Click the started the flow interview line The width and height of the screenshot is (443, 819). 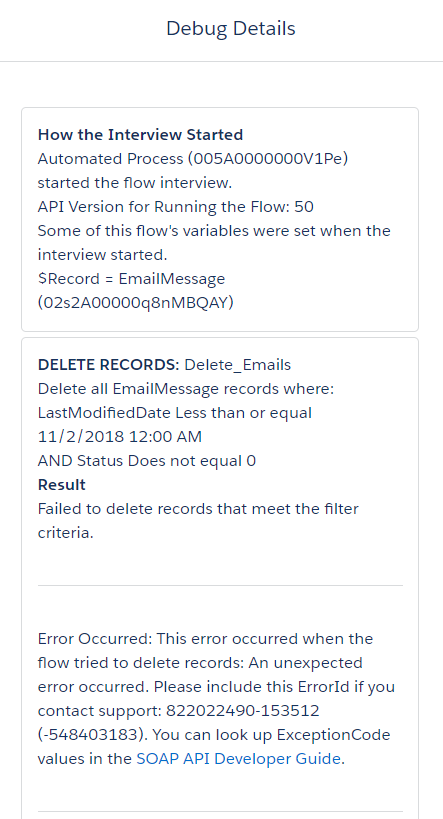(x=135, y=183)
